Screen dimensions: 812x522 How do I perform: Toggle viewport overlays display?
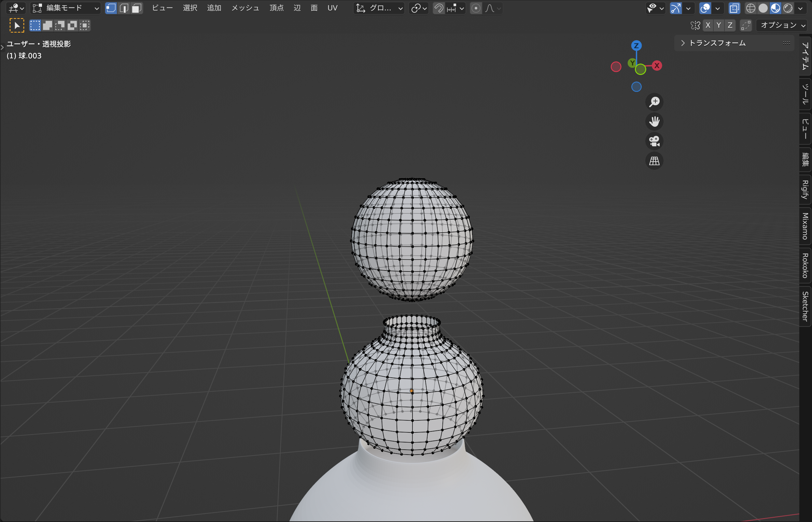point(705,8)
